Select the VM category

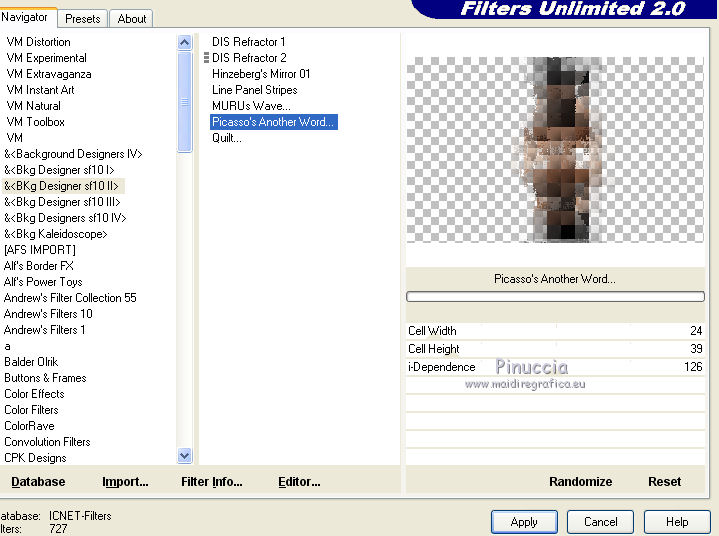pos(15,138)
